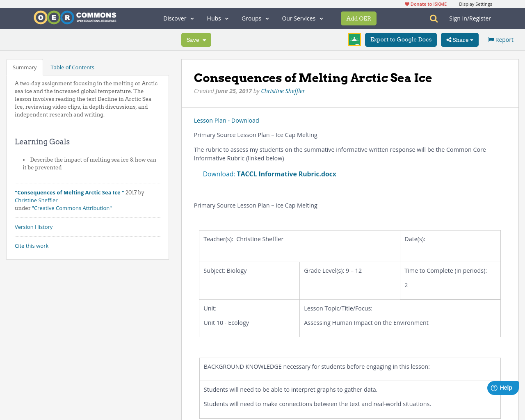The image size is (525, 420).
Task: Select the Summary tab
Action: [24, 66]
